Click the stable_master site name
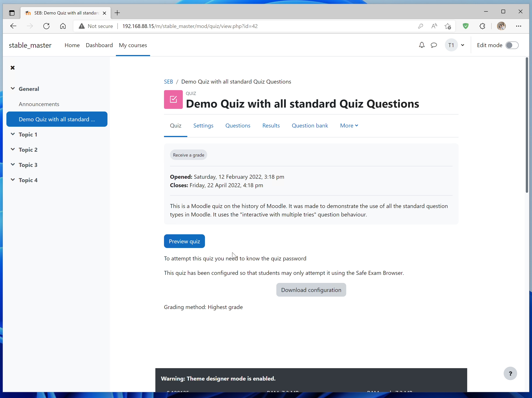The width and height of the screenshot is (532, 398). coord(30,45)
